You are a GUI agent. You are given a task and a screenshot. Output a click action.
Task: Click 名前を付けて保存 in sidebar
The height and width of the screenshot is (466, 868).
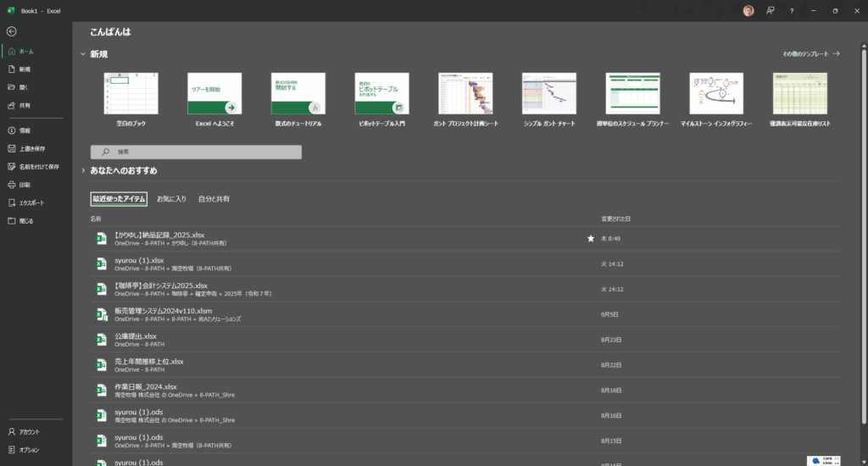(36, 167)
